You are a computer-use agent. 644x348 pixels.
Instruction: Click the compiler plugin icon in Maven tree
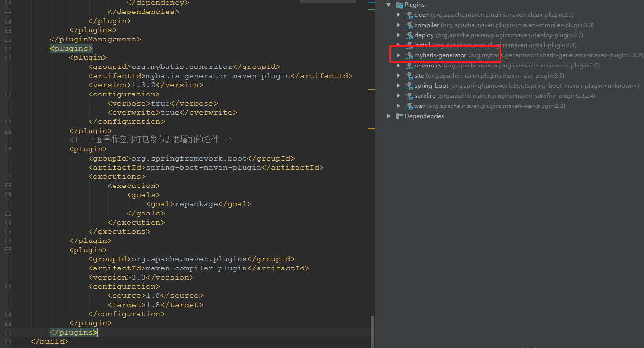(409, 25)
